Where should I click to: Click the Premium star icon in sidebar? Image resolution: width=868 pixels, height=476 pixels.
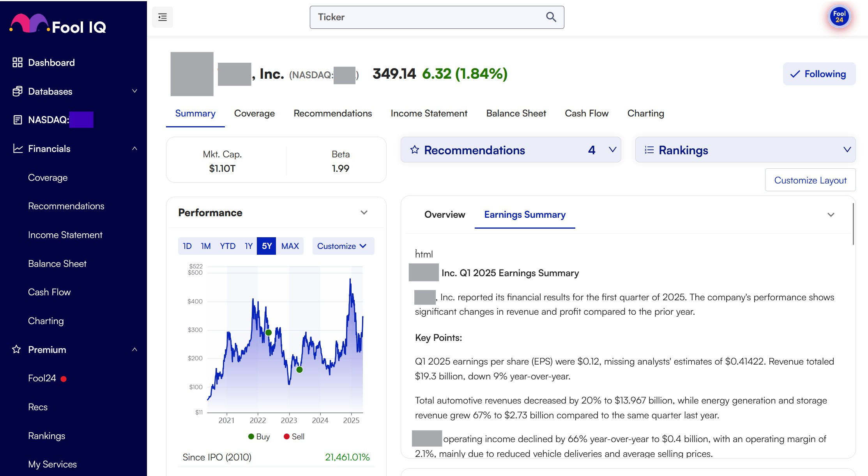pos(16,349)
